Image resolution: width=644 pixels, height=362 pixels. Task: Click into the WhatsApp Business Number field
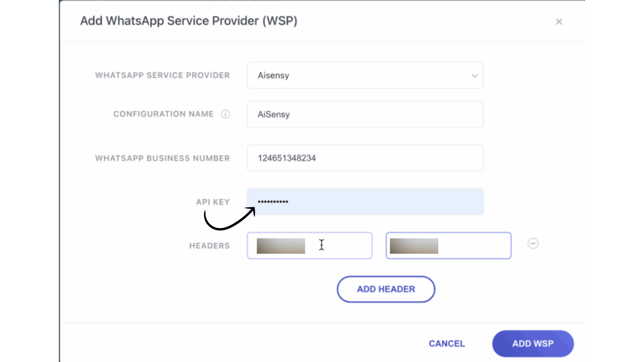(x=365, y=158)
